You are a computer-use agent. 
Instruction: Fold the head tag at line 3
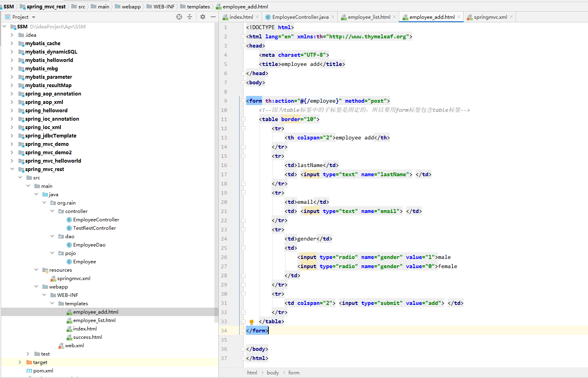243,46
